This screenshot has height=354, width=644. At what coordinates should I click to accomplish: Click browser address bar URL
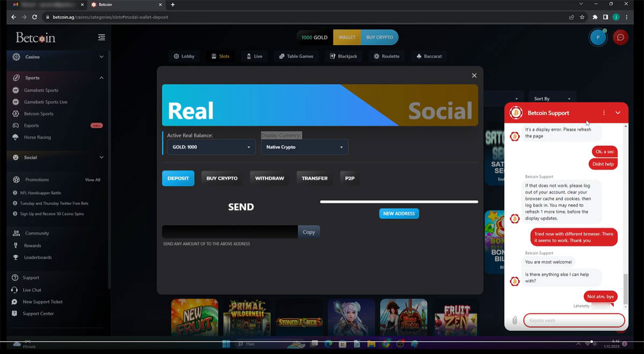click(x=111, y=17)
